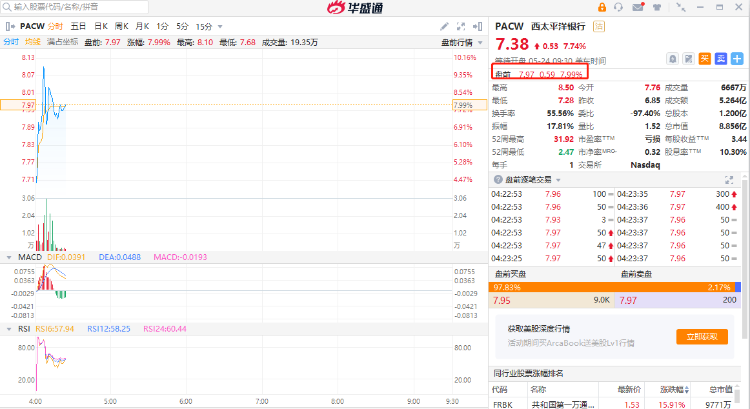This screenshot has width=750, height=409.
Task: Open the note memo icon for PACW
Action: (x=688, y=59)
